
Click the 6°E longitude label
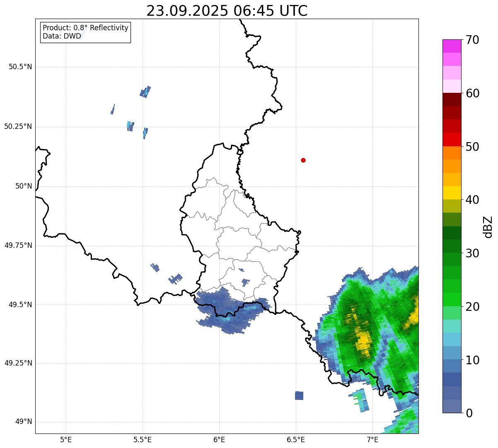(x=219, y=440)
